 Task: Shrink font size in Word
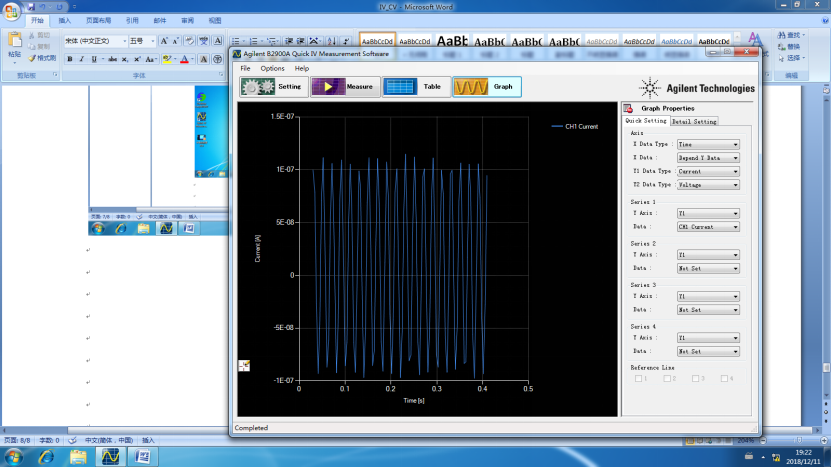pos(175,41)
